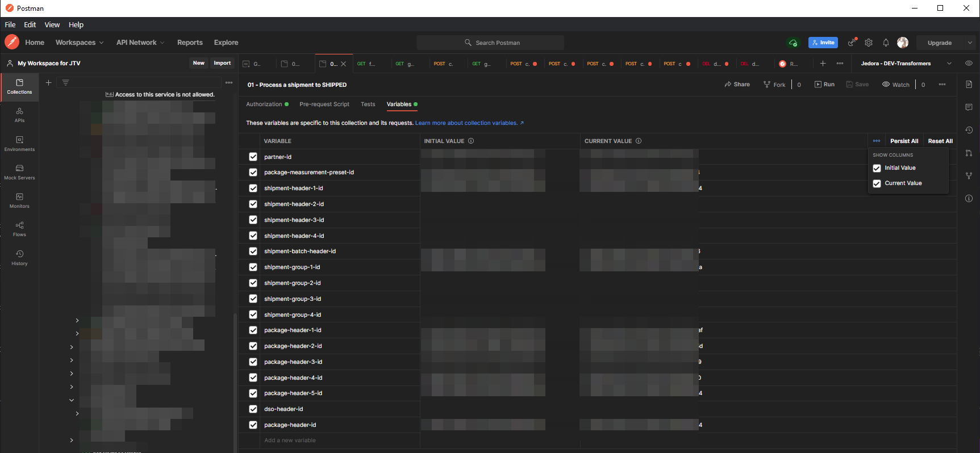The width and height of the screenshot is (980, 453).
Task: Open the comments icon in right sidebar
Action: tap(969, 107)
